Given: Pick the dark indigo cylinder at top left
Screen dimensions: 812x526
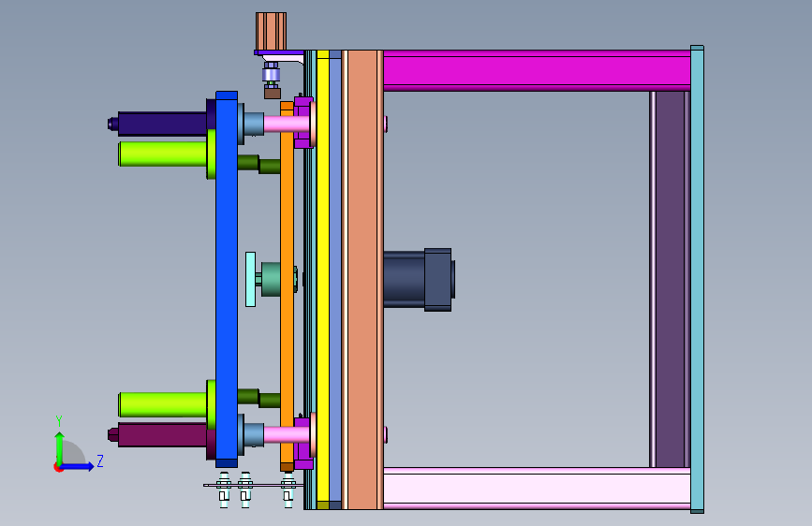Looking at the screenshot, I should pos(162,124).
